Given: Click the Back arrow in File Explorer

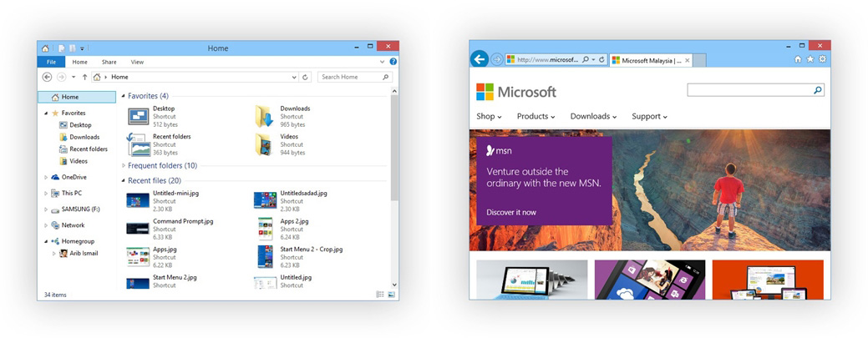Looking at the screenshot, I should click(x=47, y=77).
